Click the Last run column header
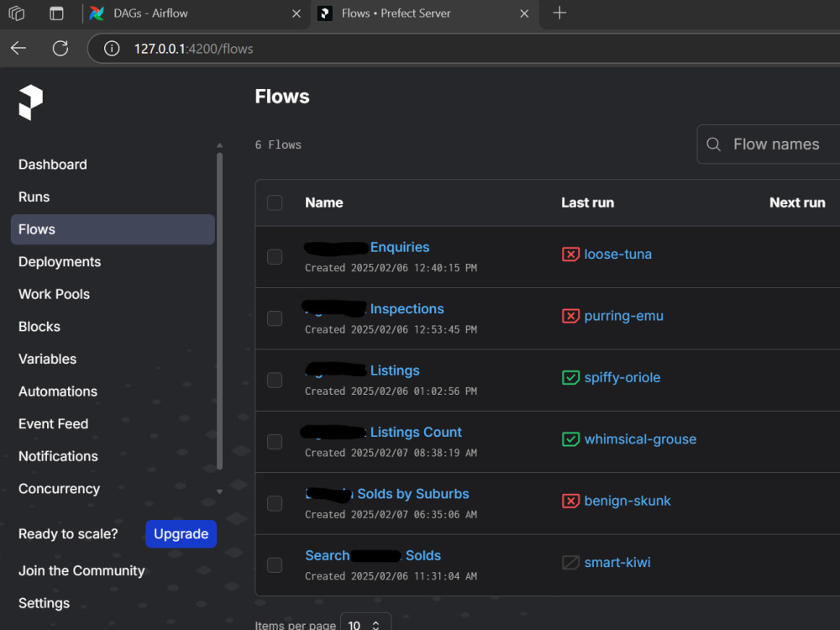The image size is (840, 630). [x=587, y=202]
